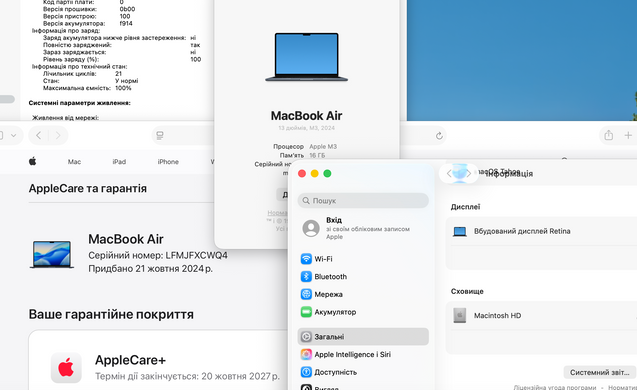Click the AppleCare+ red Apple icon
Viewport: 637px width, 390px height.
66,367
